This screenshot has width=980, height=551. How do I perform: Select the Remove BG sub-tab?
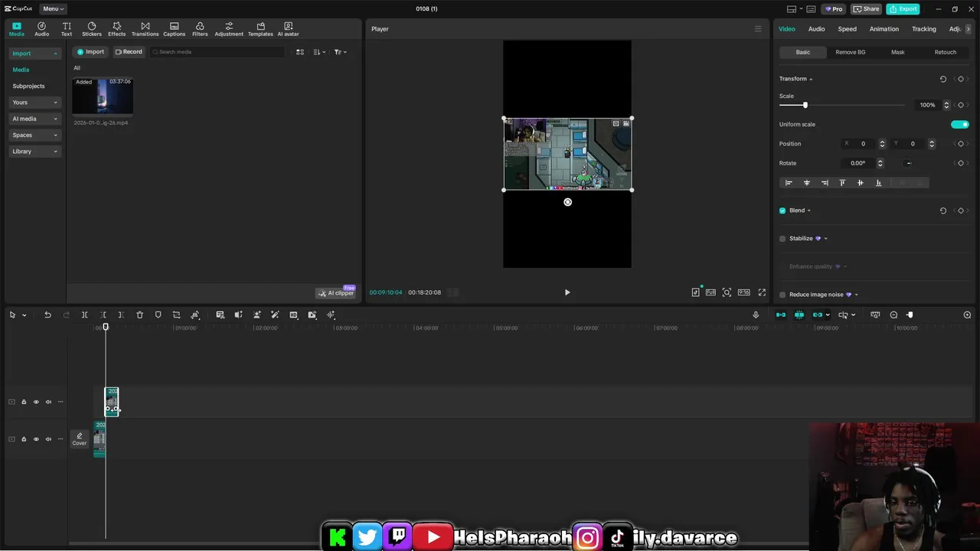pyautogui.click(x=850, y=52)
